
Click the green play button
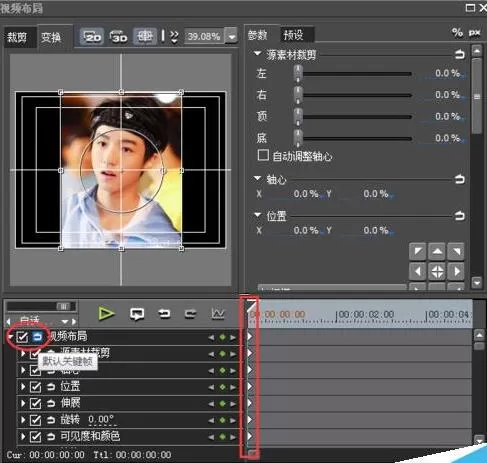106,314
